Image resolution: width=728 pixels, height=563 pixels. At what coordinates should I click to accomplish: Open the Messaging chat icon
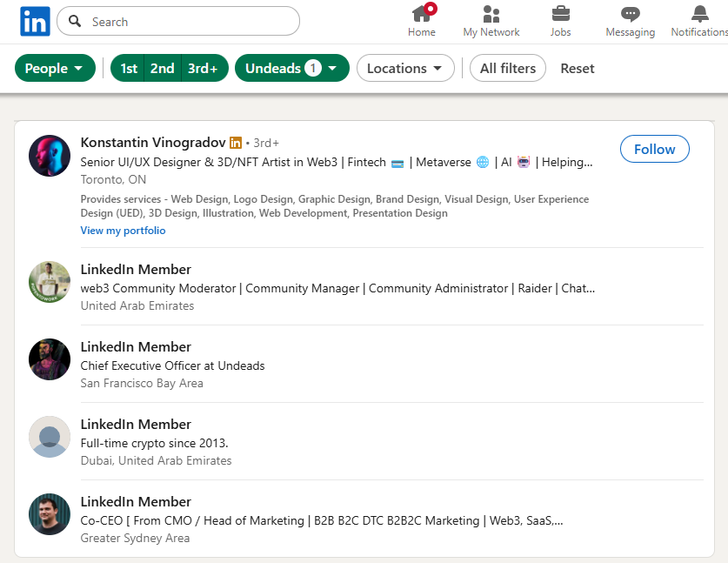[631, 14]
